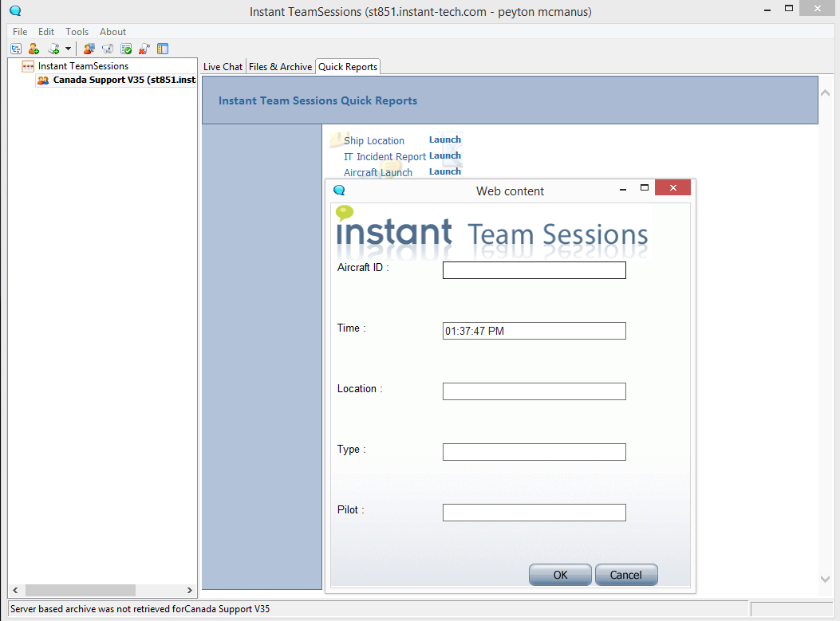This screenshot has height=621, width=840.
Task: Open the Tools menu
Action: (77, 32)
